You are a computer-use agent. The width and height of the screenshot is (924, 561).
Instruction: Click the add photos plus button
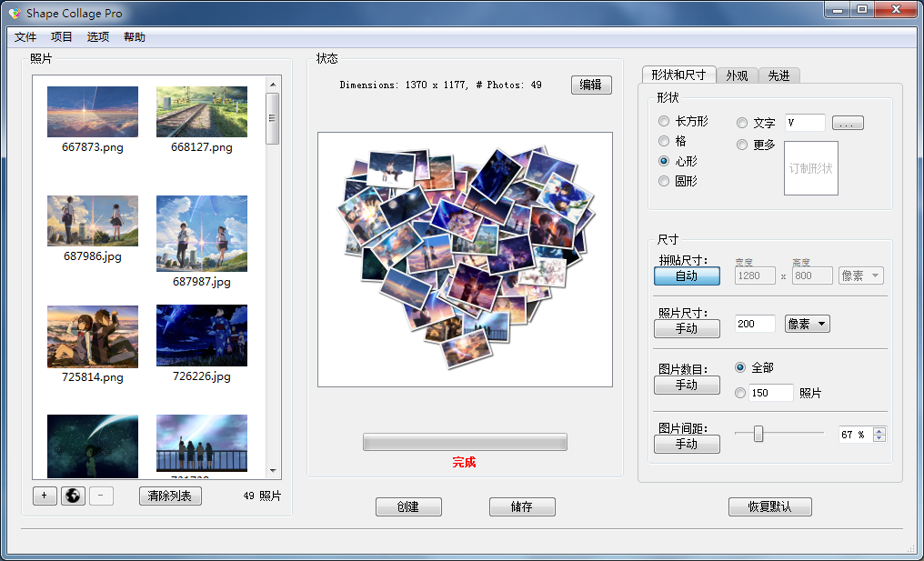click(45, 496)
